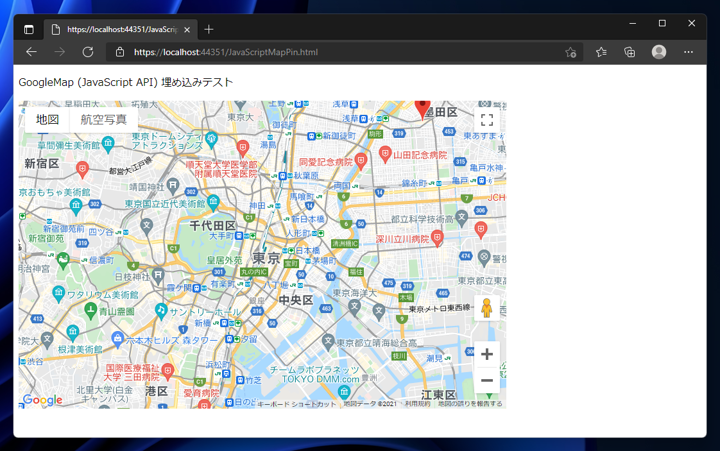
Task: Click ワタリウム美術館 museum marker
Action: (x=58, y=293)
